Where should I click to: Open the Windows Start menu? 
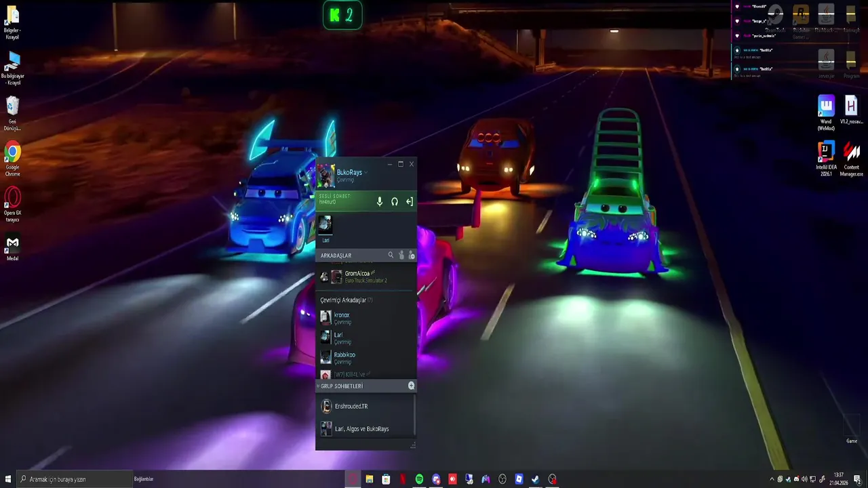[x=8, y=479]
